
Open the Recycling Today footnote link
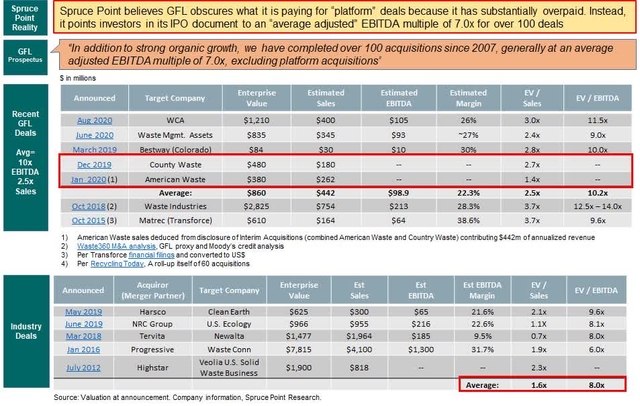click(117, 264)
